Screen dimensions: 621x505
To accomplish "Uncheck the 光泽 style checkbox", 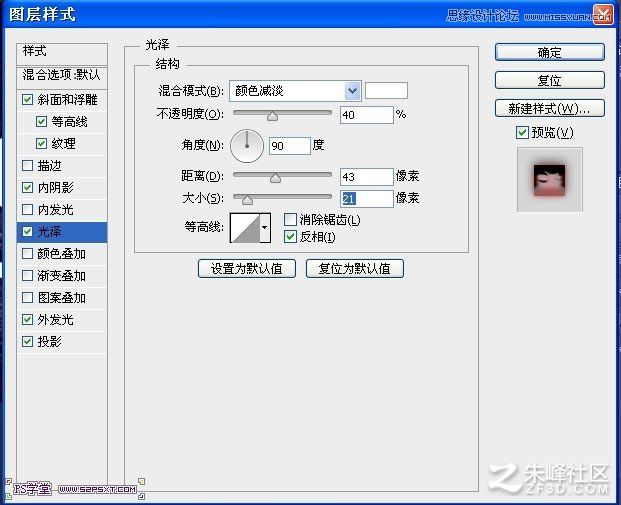I will [27, 231].
